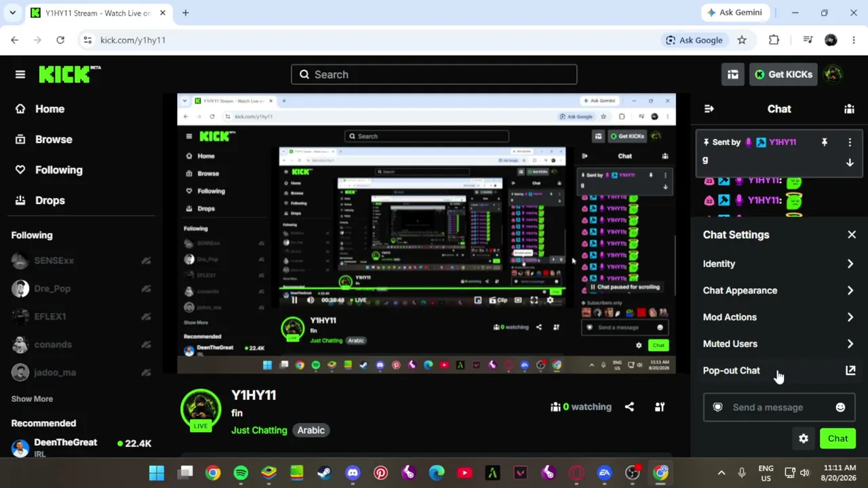The image size is (868, 488).
Task: Click the chat settings gear icon
Action: 804,439
